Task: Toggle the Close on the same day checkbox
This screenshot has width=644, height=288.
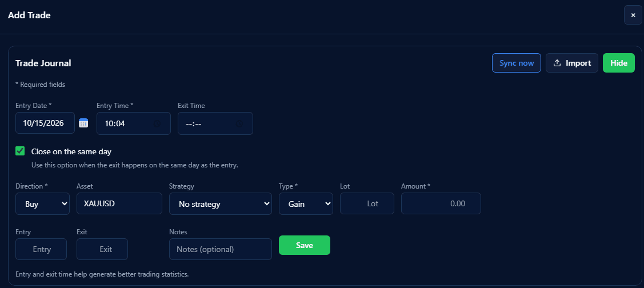Action: pyautogui.click(x=19, y=151)
